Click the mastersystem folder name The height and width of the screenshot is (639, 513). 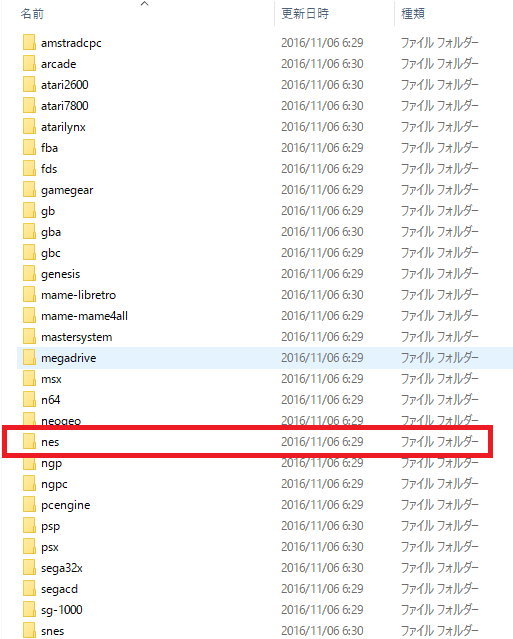(77, 337)
